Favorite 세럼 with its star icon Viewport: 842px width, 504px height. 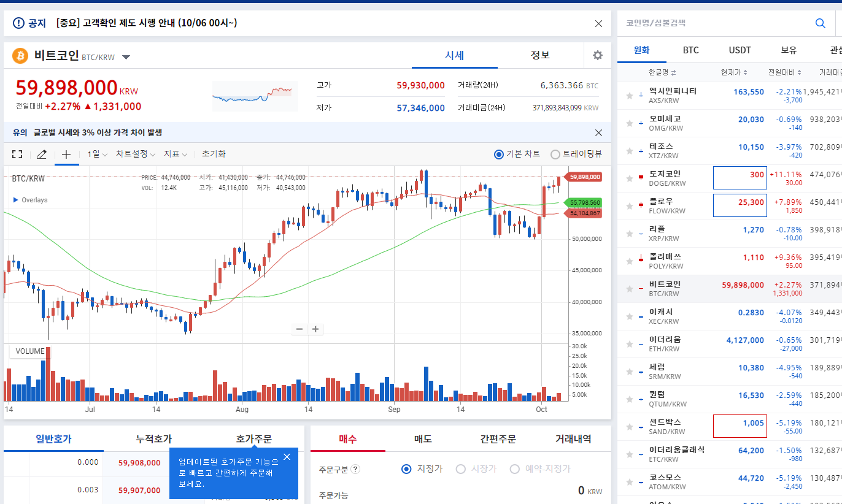(629, 372)
